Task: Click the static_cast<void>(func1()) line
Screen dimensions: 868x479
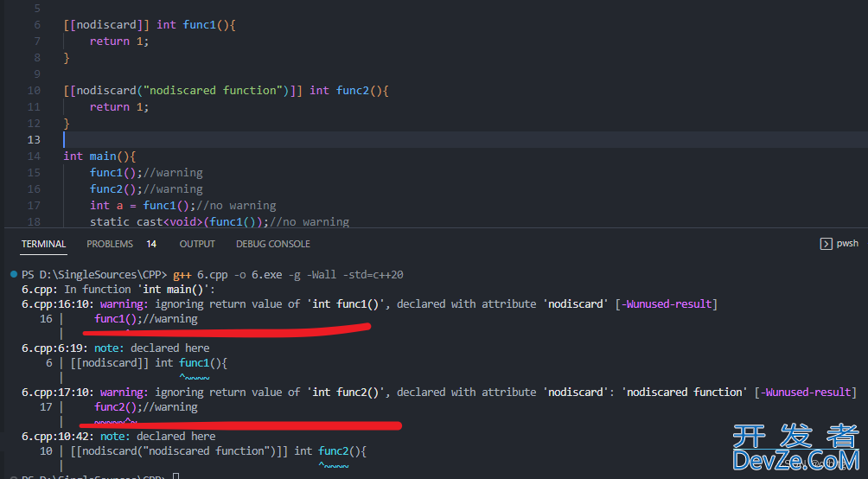Action: point(220,222)
